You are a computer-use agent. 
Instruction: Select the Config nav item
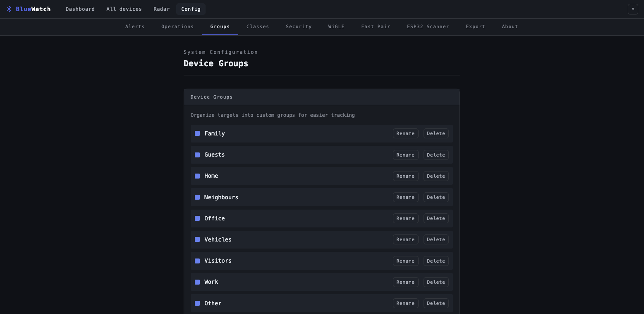191,9
